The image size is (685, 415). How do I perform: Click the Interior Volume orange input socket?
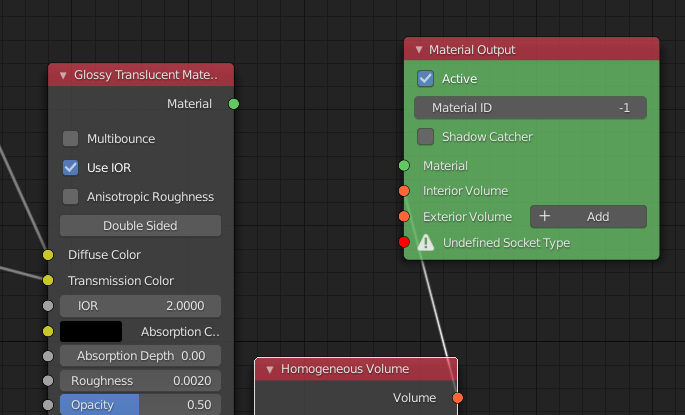404,190
